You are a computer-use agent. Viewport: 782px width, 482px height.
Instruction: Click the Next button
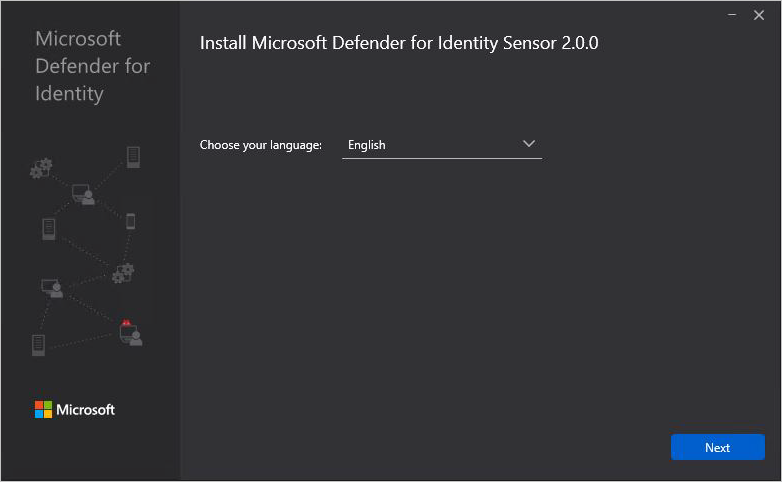coord(717,447)
